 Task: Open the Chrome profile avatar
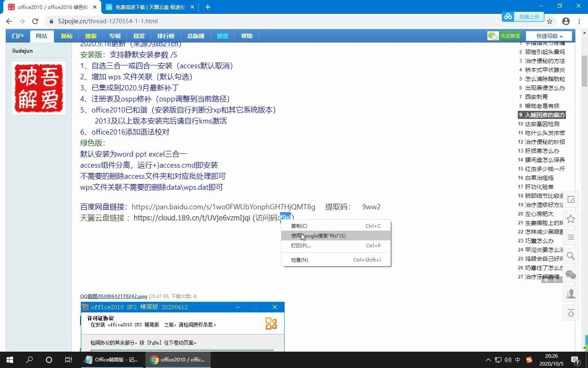566,21
